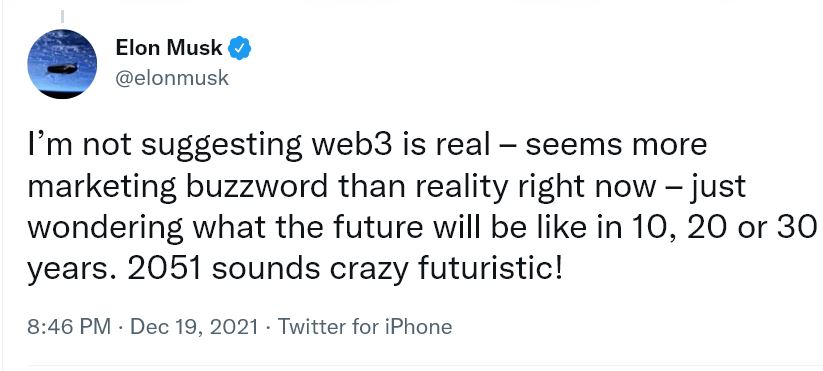Click the thread connector line above avatar
The height and width of the screenshot is (371, 823).
62,16
